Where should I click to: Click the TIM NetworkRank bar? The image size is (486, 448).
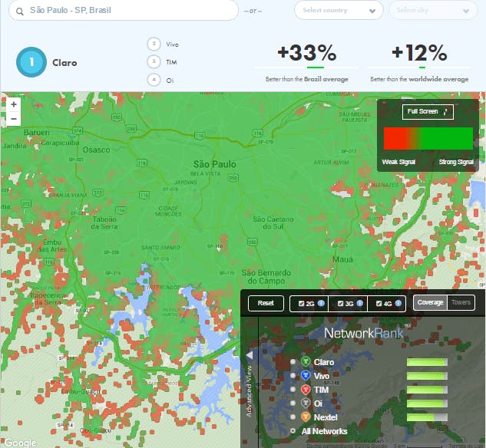tap(427, 390)
